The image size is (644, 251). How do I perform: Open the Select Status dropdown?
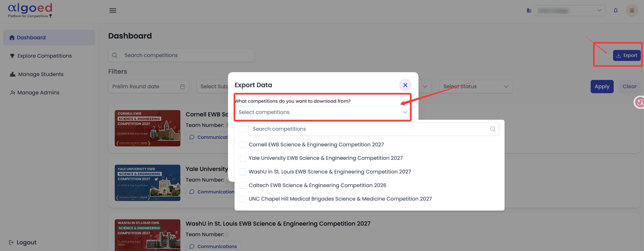pos(476,87)
